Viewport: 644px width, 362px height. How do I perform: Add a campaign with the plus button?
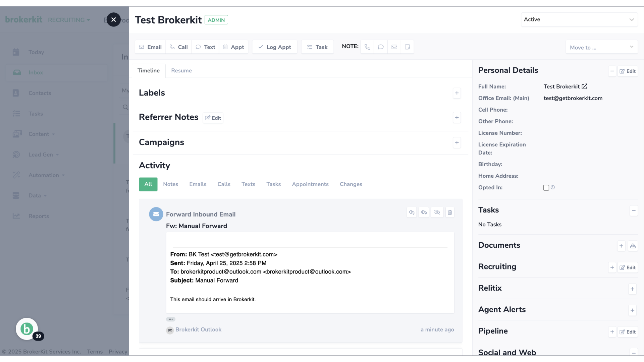click(x=457, y=142)
